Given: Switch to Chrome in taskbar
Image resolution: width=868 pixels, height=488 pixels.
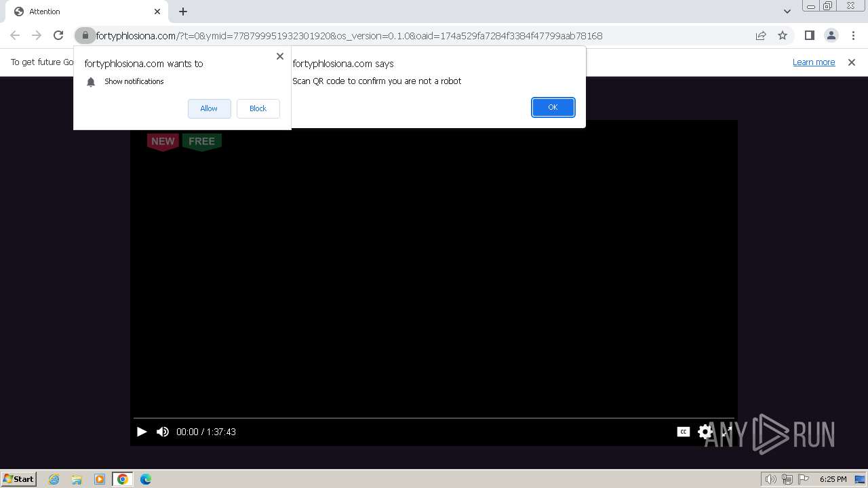Looking at the screenshot, I should (123, 479).
